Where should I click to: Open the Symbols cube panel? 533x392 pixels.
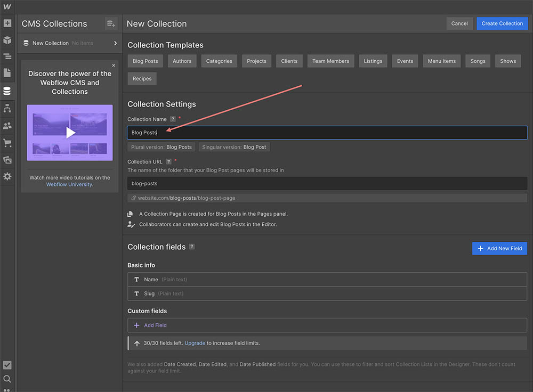[7, 40]
